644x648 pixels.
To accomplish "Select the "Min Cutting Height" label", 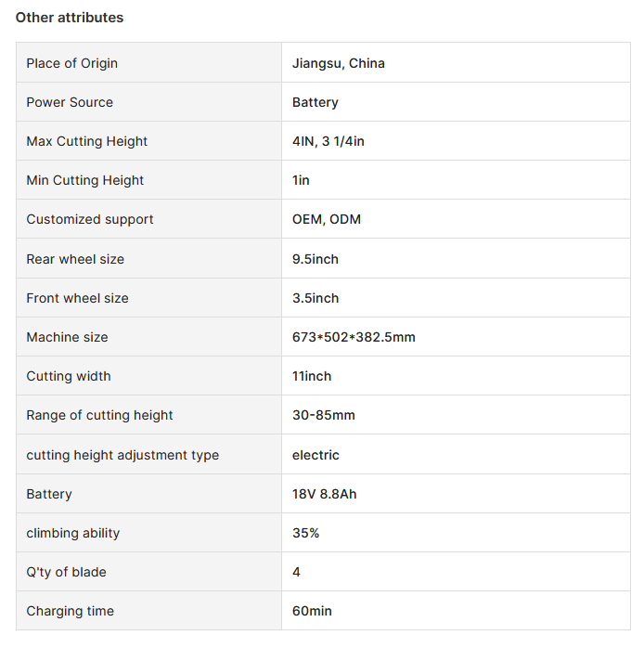I will pos(85,180).
